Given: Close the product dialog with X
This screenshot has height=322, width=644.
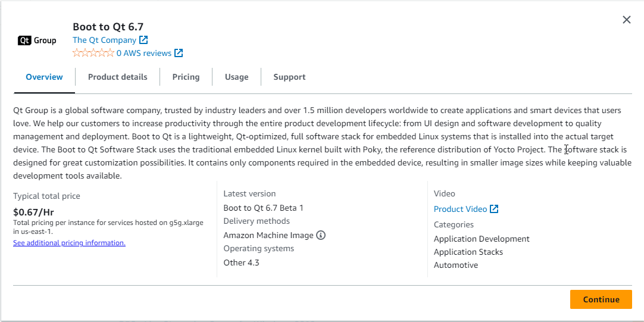Looking at the screenshot, I should [x=626, y=20].
